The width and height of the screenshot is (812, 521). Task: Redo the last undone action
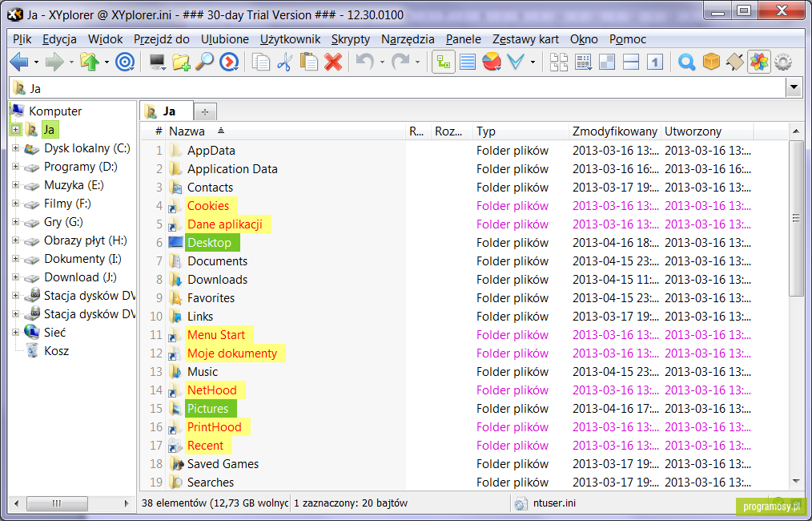click(400, 63)
